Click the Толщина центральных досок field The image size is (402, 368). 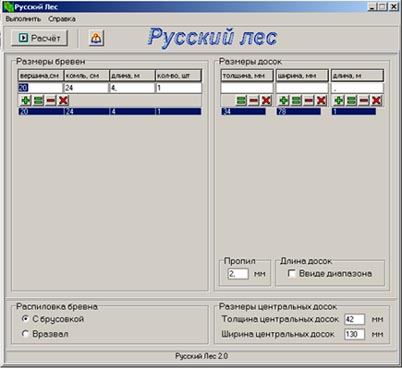(x=354, y=319)
